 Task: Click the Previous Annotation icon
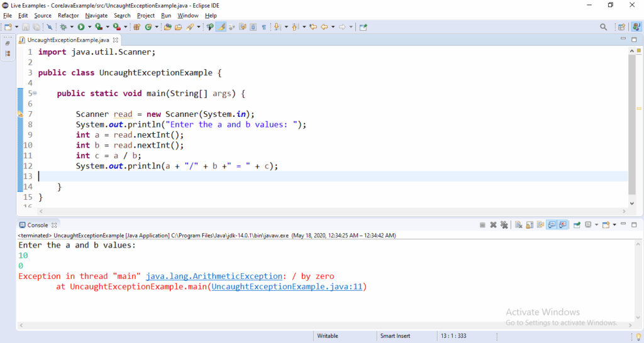click(x=294, y=27)
